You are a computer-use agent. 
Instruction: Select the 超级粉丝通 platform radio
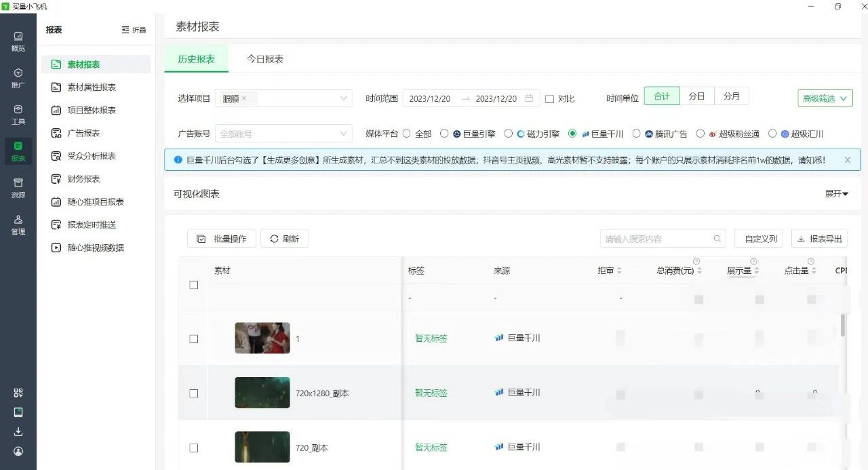pos(701,134)
